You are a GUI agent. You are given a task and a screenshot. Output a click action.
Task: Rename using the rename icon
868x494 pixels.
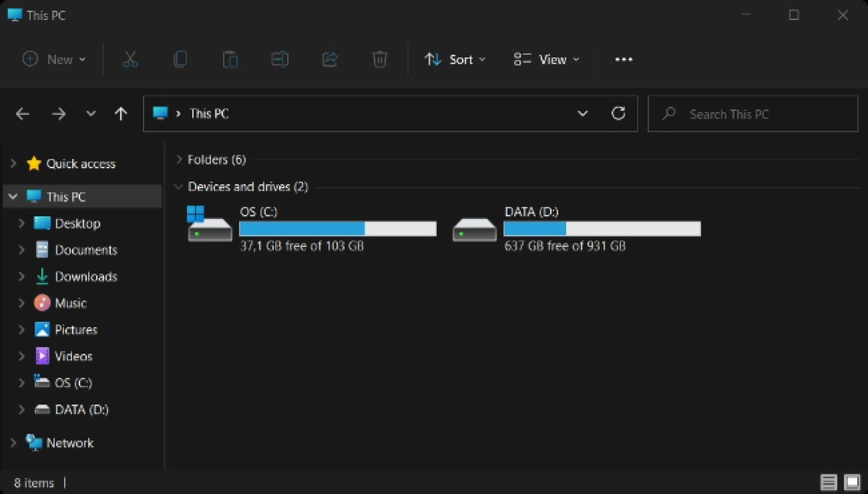click(280, 59)
